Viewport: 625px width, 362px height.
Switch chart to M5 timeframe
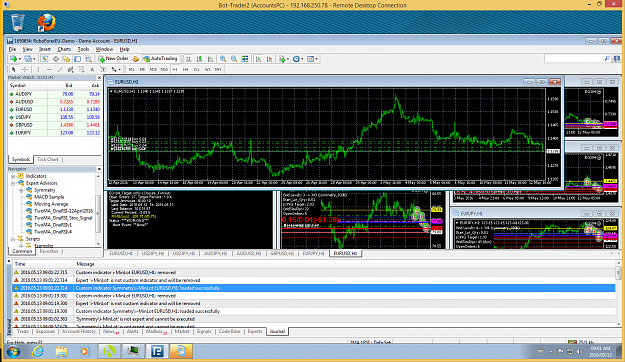tap(142, 69)
